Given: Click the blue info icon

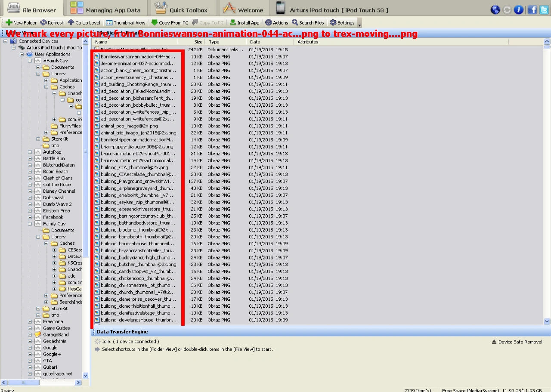Looking at the screenshot, I should tap(519, 10).
